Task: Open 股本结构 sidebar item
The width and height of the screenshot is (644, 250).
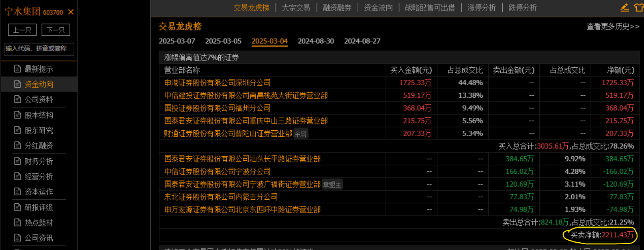Action: pyautogui.click(x=39, y=115)
